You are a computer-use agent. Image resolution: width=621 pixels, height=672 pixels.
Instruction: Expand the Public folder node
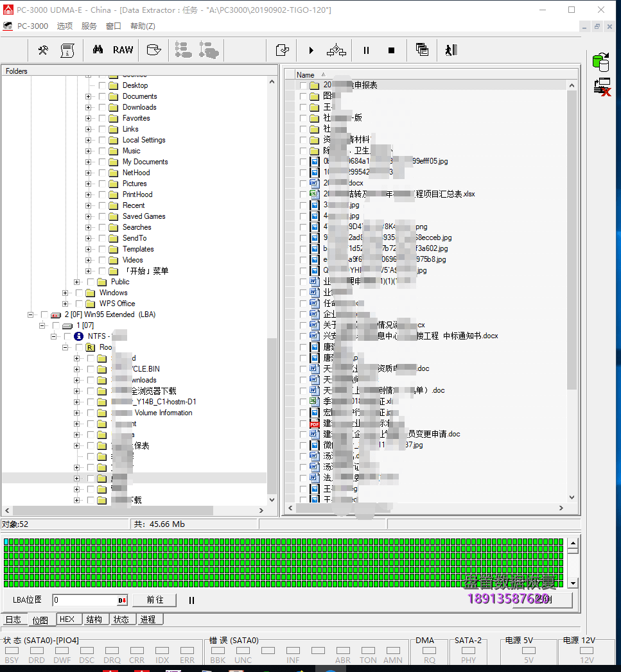pyautogui.click(x=77, y=282)
